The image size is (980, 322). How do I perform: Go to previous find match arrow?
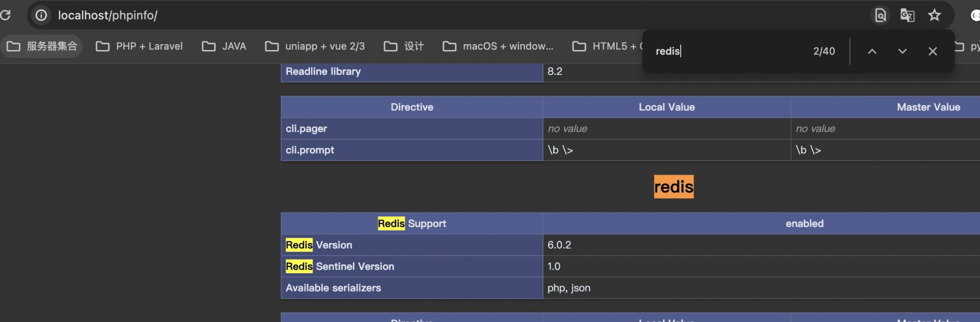point(872,51)
